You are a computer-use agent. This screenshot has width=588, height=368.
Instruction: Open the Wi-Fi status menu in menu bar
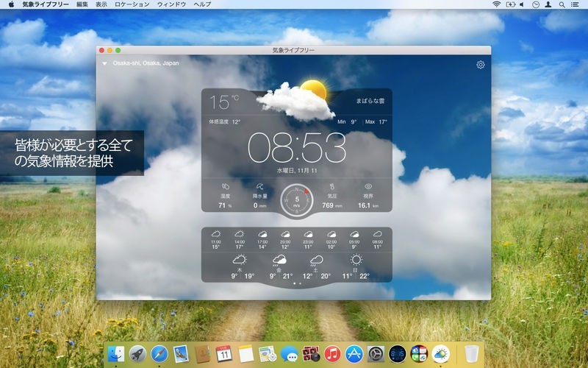[496, 4]
